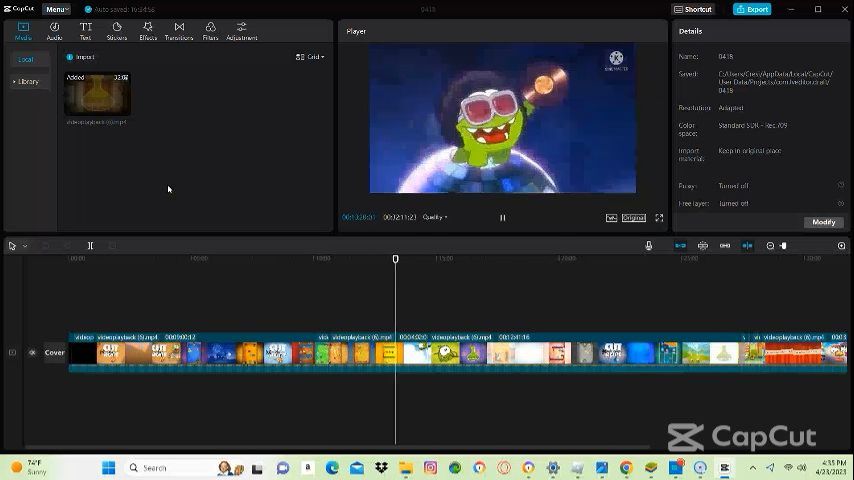Open File Explorer from taskbar
Image resolution: width=854 pixels, height=480 pixels.
tap(406, 467)
